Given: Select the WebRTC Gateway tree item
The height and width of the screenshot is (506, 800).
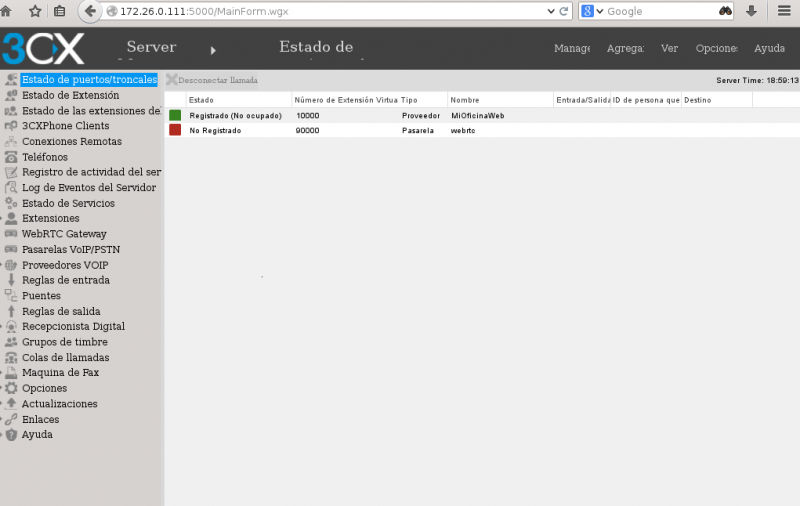Looking at the screenshot, I should click(64, 234).
